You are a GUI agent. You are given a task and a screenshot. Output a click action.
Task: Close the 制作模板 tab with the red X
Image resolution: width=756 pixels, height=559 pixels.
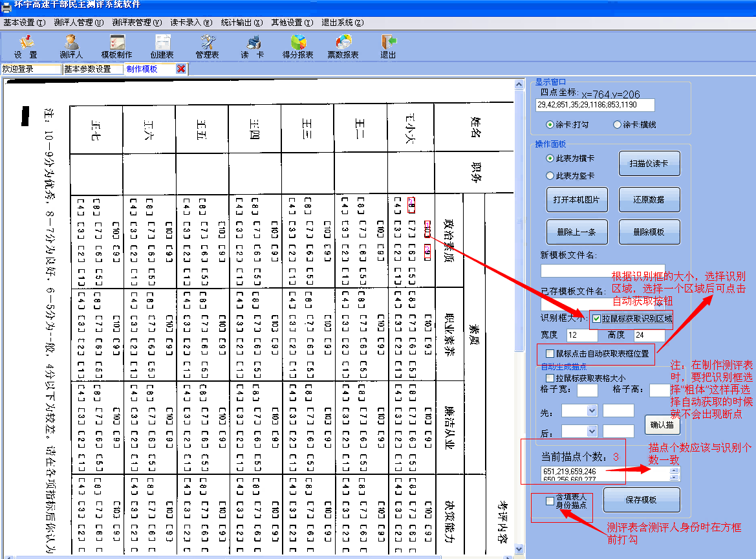[181, 69]
